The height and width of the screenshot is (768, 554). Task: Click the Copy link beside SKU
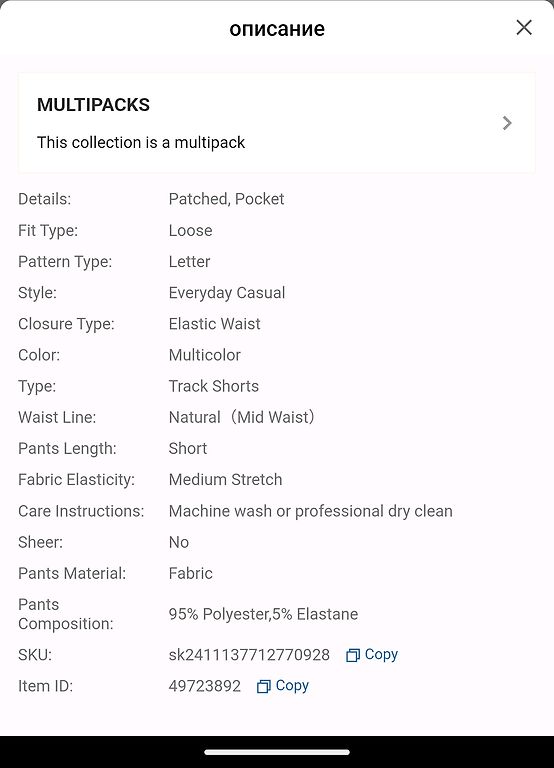tap(381, 655)
